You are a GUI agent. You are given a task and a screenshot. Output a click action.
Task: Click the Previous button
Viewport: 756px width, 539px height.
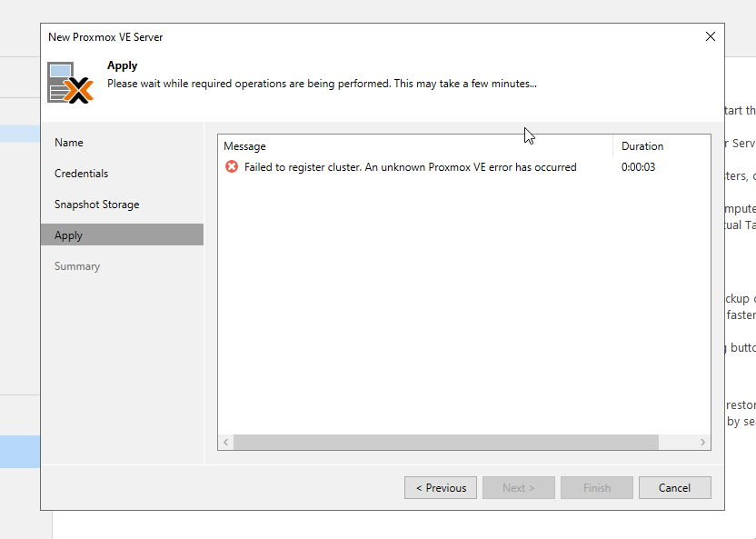click(441, 488)
